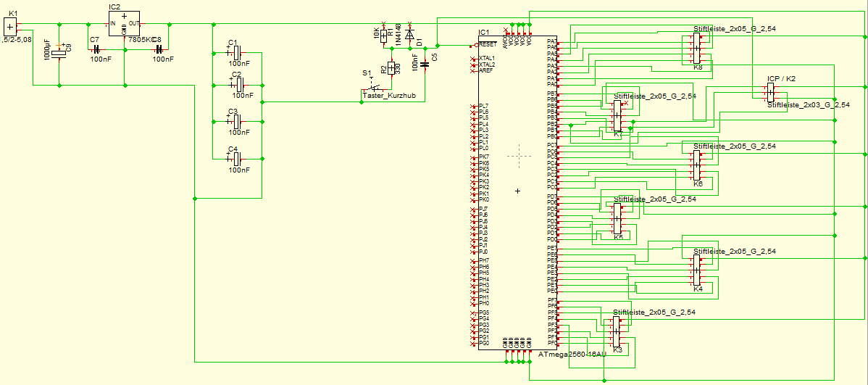Image resolution: width=868 pixels, height=385 pixels.
Task: Select pin header K6 symbol
Action: 696,165
